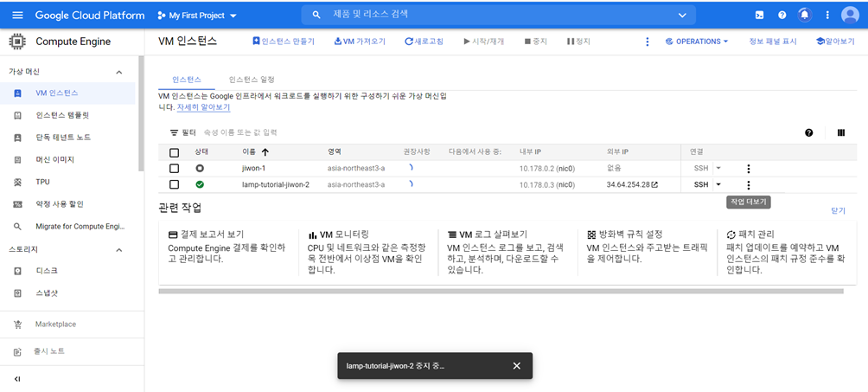
Task: Activate Cloud Shell terminal icon
Action: tap(759, 15)
